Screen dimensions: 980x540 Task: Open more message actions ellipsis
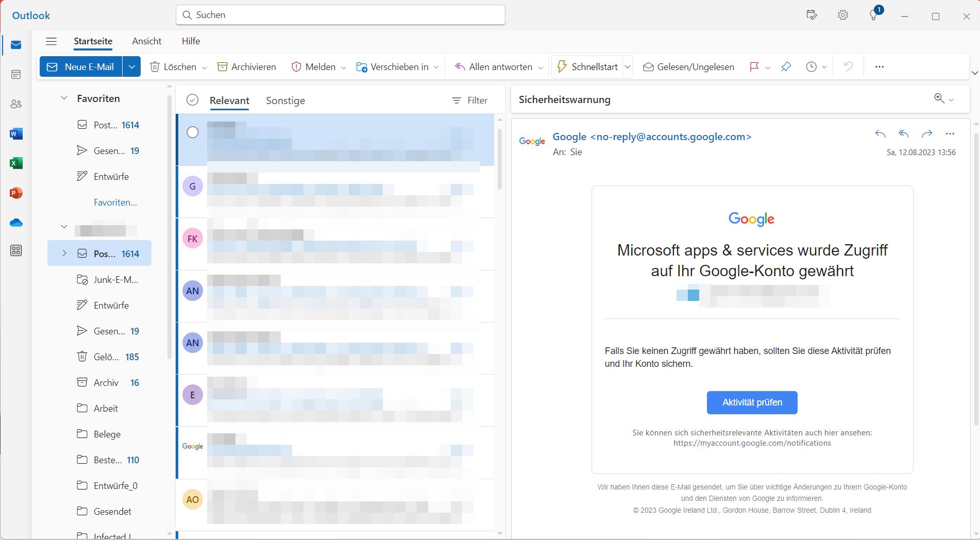950,134
